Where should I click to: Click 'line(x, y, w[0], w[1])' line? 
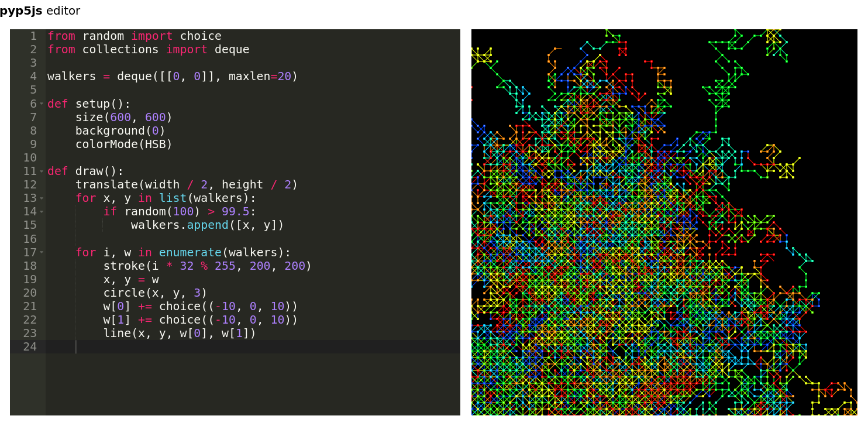point(180,334)
